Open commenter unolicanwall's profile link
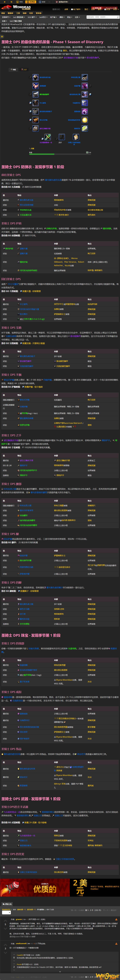The height and width of the screenshot is (980, 120). tap(21, 943)
